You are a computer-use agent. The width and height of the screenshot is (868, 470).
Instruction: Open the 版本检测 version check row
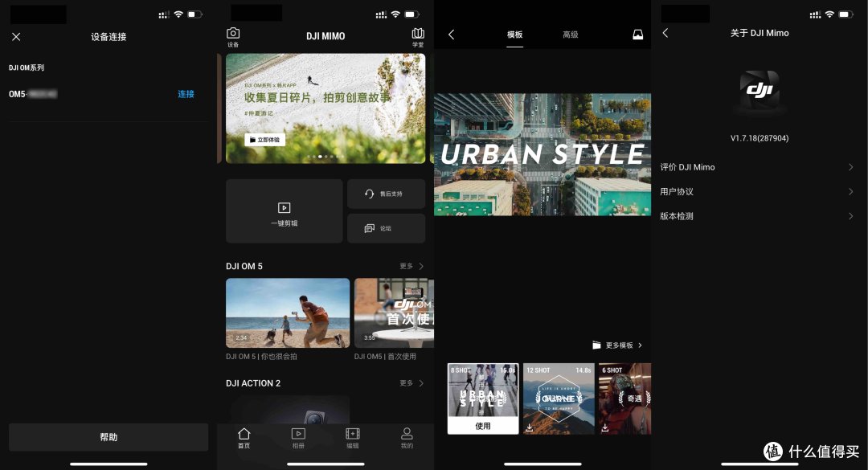click(757, 216)
